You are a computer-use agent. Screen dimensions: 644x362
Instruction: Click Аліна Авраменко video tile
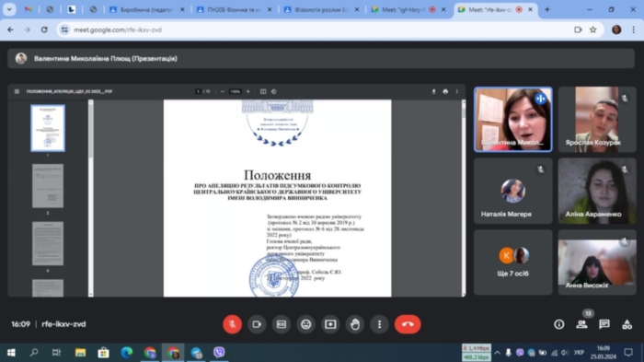(597, 191)
